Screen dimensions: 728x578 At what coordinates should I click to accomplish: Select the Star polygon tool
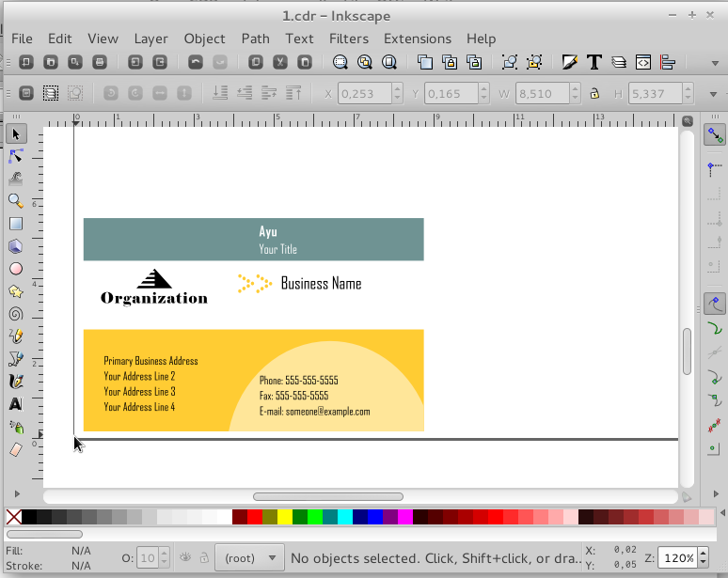(x=16, y=291)
